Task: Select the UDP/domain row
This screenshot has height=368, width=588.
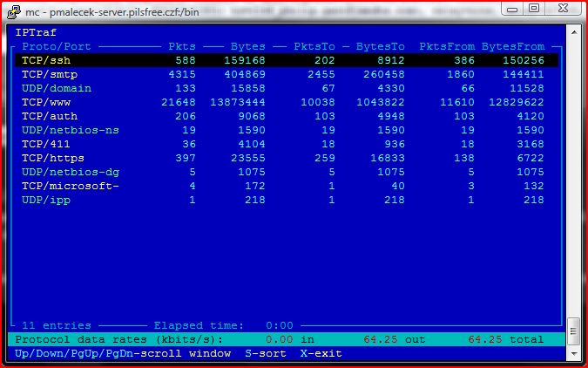Action: tap(287, 88)
